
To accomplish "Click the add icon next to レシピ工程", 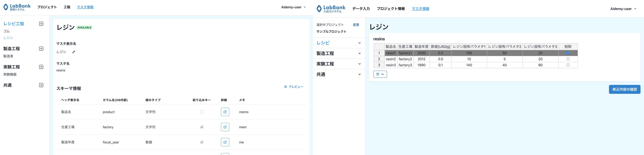I will [x=41, y=23].
